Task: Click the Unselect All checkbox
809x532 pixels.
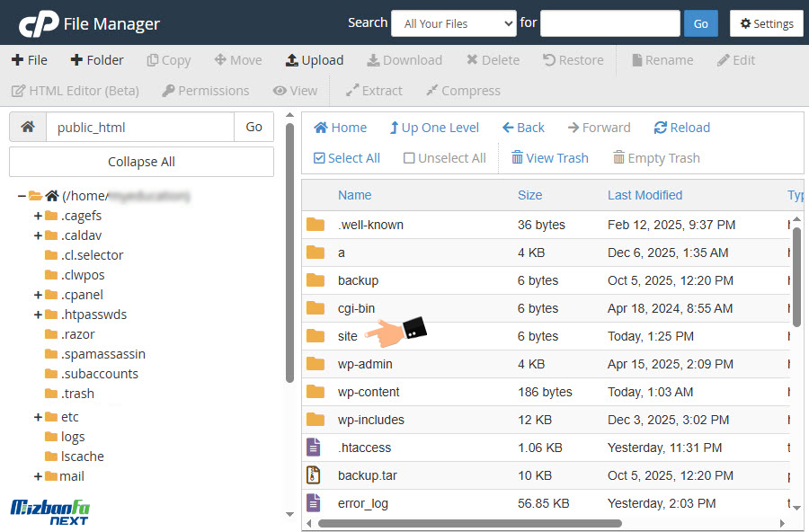Action: point(409,158)
